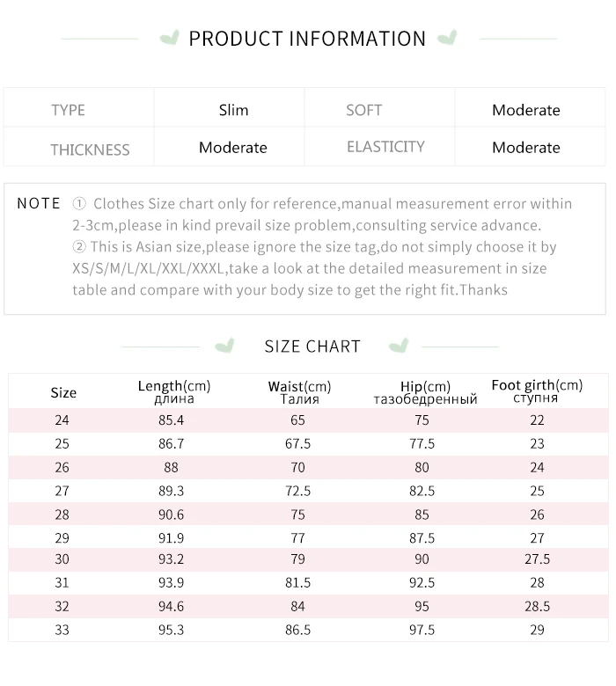Image resolution: width=616 pixels, height=686 pixels.
Task: Click the circled number 2 in NOTE
Action: click(79, 247)
